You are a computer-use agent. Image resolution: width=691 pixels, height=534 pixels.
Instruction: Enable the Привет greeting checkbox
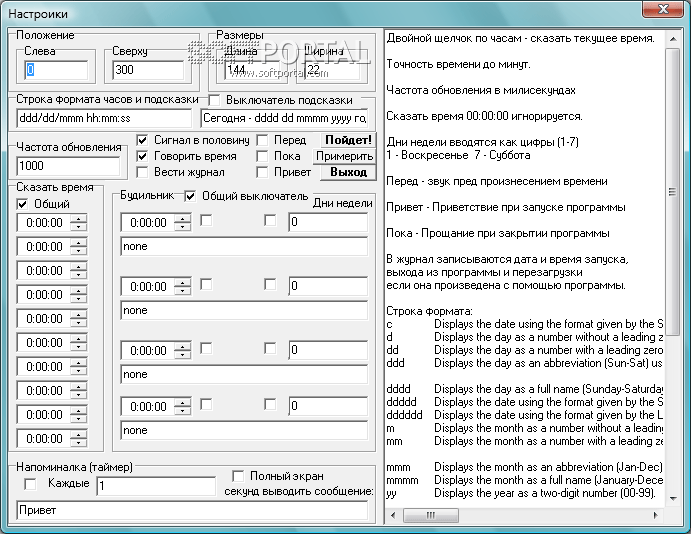point(262,172)
